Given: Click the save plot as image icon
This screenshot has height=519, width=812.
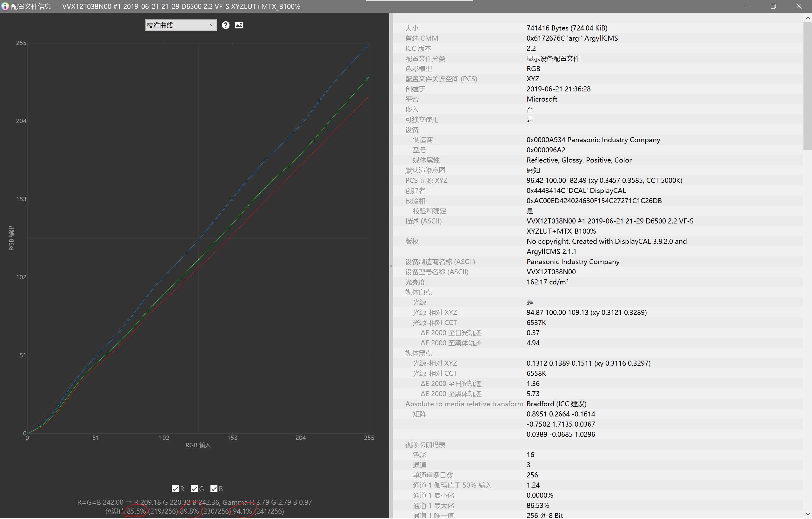Looking at the screenshot, I should [239, 25].
